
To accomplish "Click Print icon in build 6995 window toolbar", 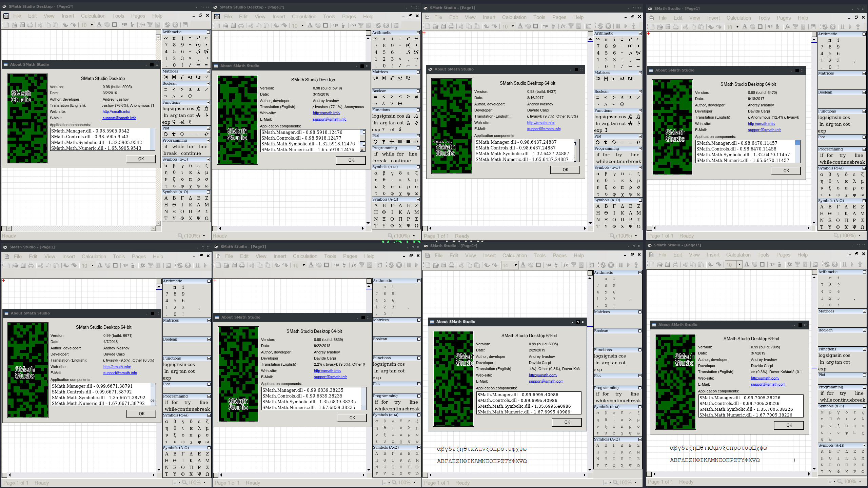I will (x=452, y=265).
